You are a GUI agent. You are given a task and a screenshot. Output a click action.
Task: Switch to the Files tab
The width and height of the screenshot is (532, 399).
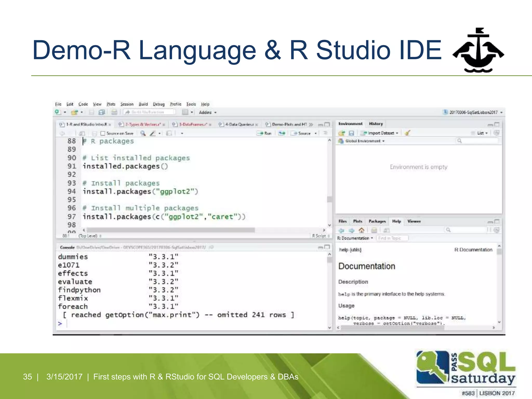tap(343, 221)
